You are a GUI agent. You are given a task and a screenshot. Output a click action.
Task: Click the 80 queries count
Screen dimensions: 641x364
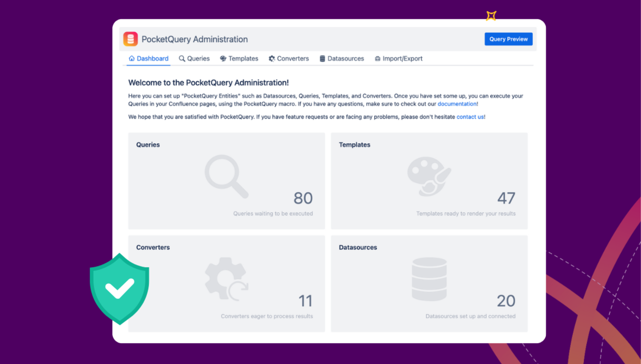pyautogui.click(x=303, y=198)
